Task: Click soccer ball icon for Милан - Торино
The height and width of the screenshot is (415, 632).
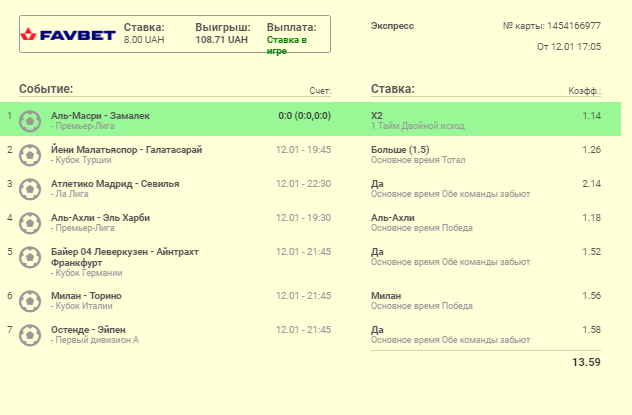Action: [30, 301]
